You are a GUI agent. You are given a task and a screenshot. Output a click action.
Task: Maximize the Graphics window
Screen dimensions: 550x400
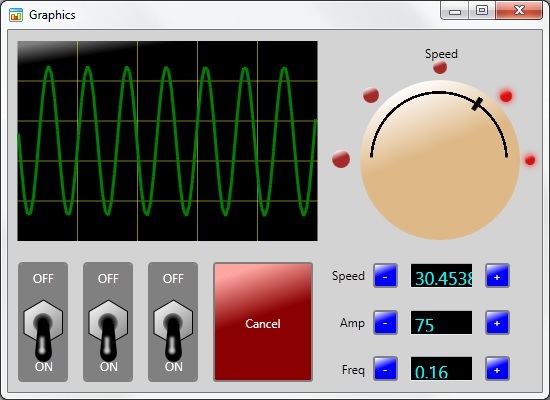482,11
